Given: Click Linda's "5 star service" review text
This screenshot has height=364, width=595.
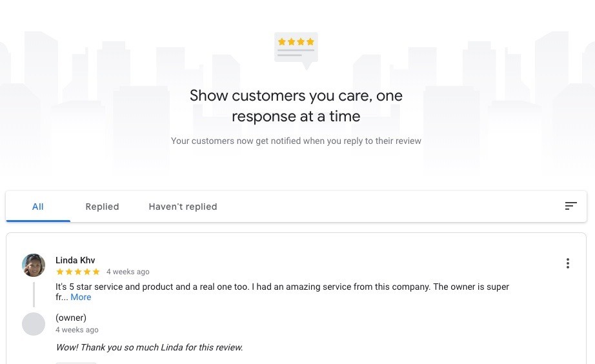Looking at the screenshot, I should point(282,287).
